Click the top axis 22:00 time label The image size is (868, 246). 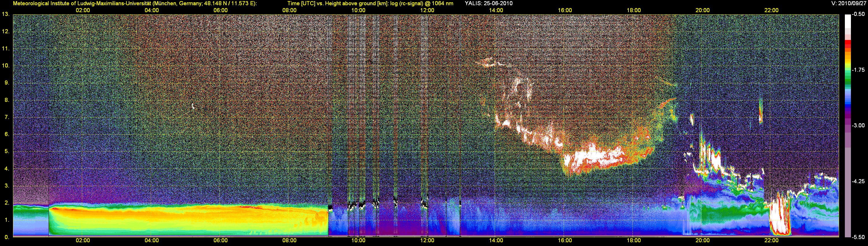[771, 10]
